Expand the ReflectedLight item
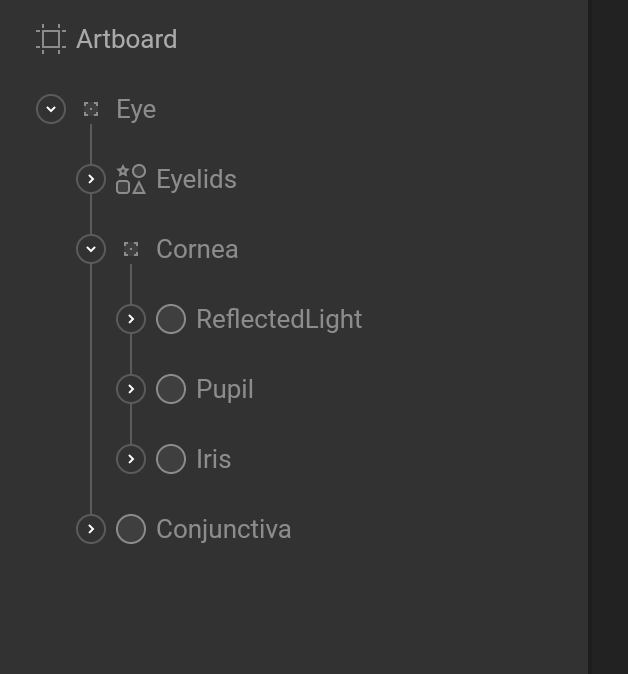 (131, 319)
